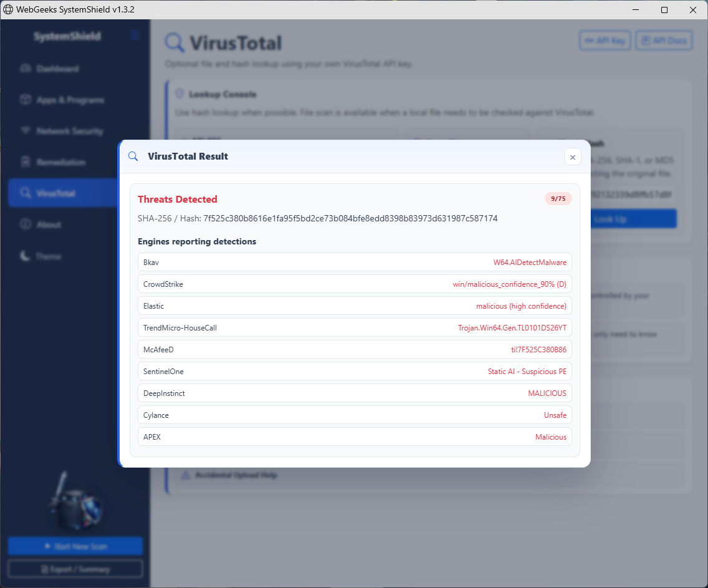
Task: Open the API Key button
Action: click(605, 41)
